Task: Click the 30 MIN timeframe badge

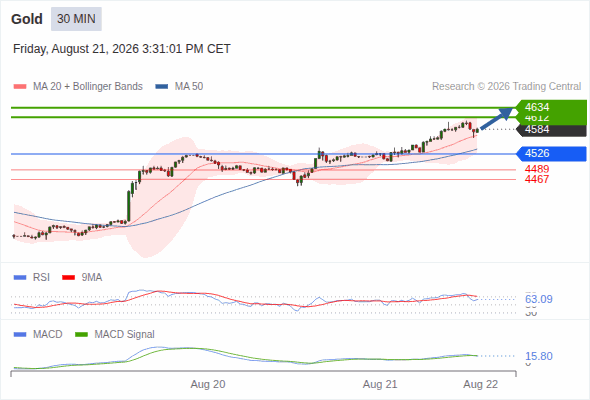Action: click(76, 19)
